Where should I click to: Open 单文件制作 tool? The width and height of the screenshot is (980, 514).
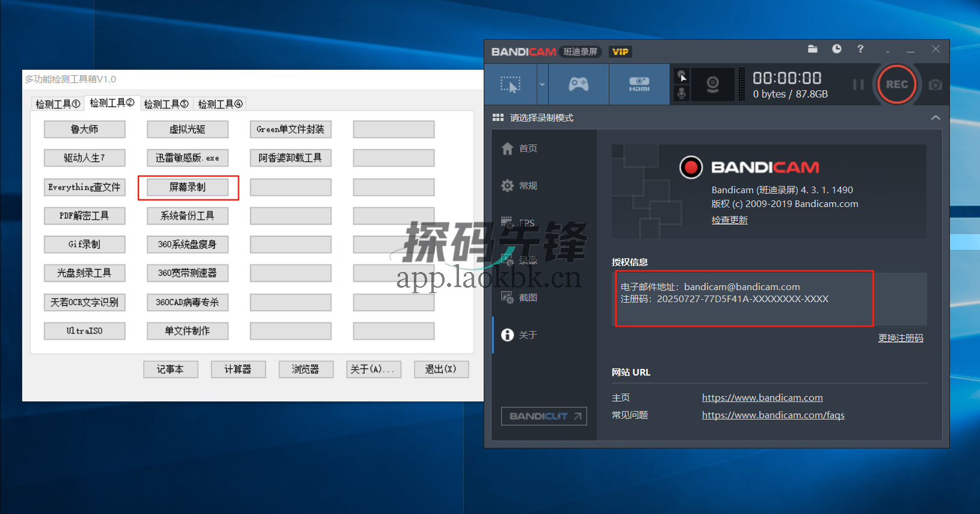pyautogui.click(x=188, y=331)
